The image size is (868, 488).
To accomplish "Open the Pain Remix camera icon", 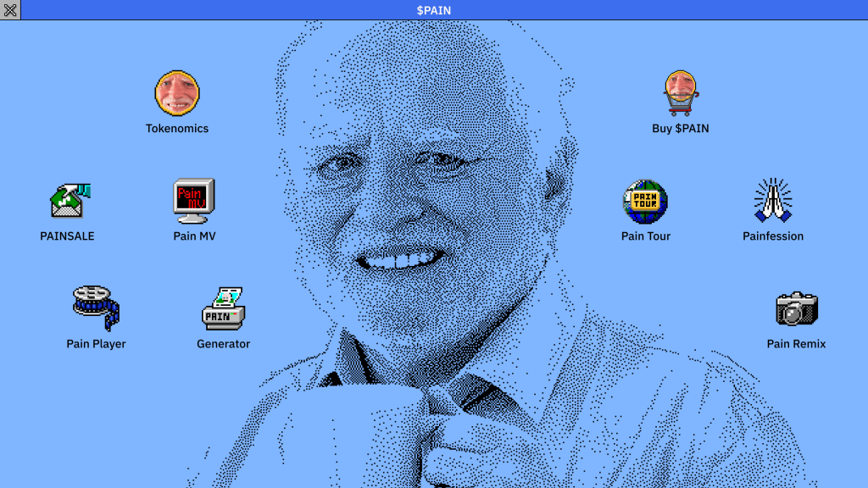I will point(796,308).
